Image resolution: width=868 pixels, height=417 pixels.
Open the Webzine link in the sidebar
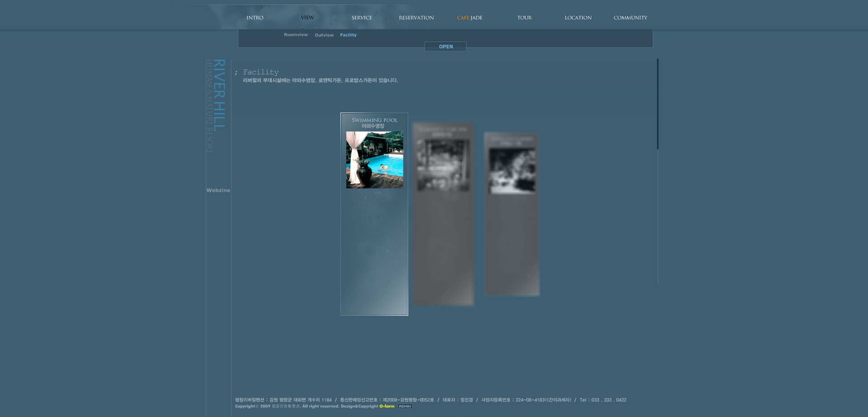coord(218,190)
